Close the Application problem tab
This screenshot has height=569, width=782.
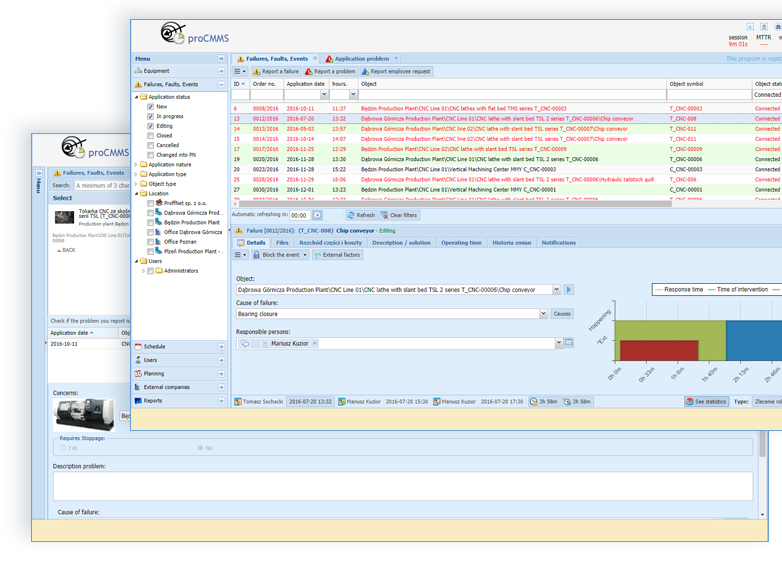tap(396, 58)
